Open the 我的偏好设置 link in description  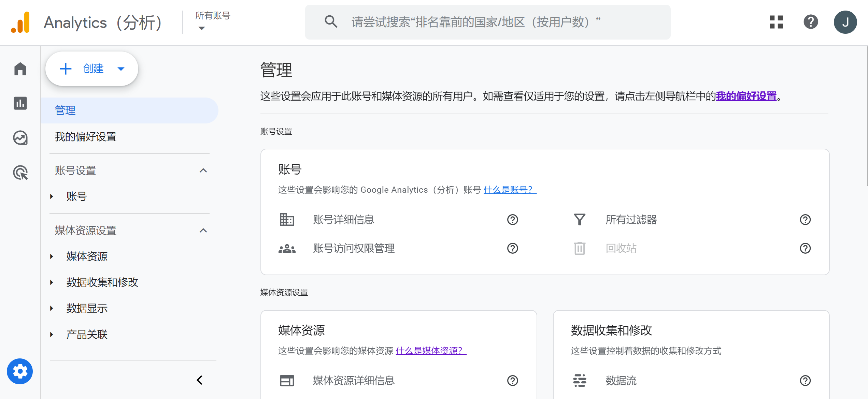click(x=746, y=96)
